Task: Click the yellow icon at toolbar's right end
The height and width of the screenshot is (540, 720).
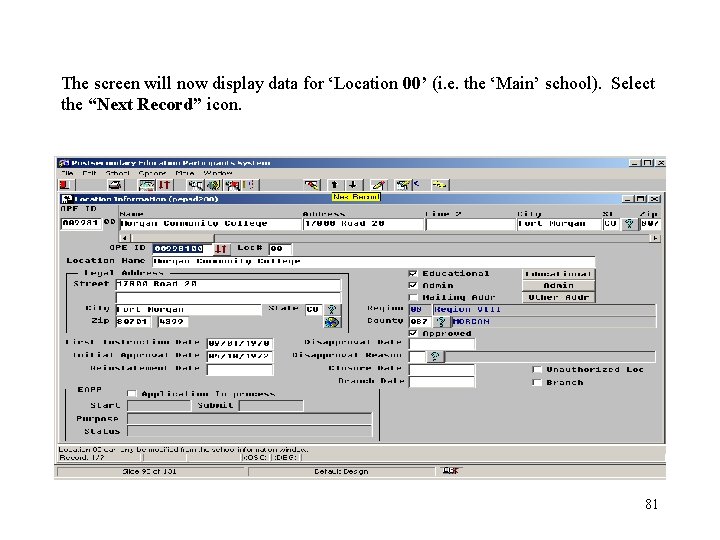Action: pos(439,185)
